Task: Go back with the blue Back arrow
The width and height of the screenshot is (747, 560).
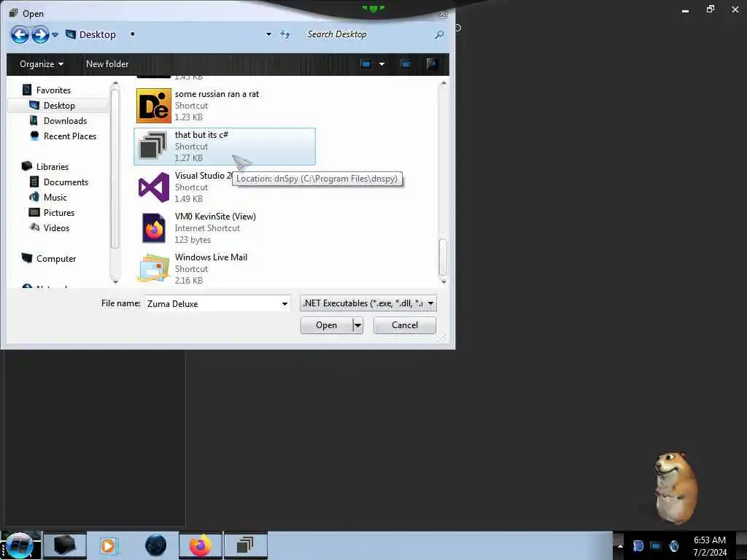Action: pos(20,34)
